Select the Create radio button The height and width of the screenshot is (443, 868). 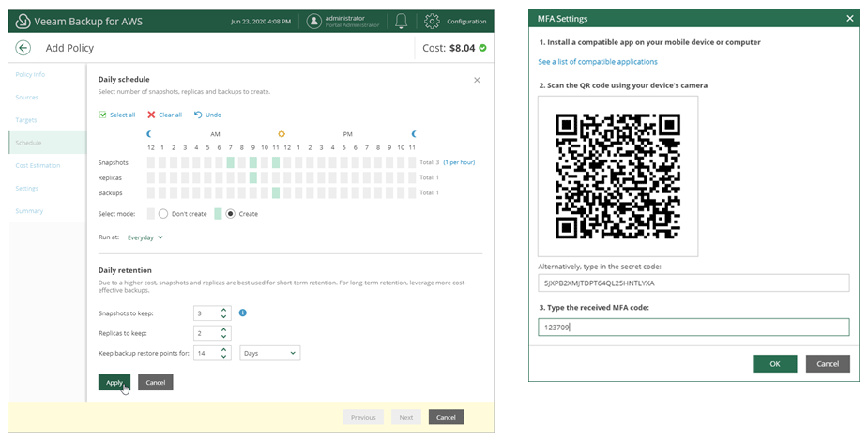pos(230,214)
